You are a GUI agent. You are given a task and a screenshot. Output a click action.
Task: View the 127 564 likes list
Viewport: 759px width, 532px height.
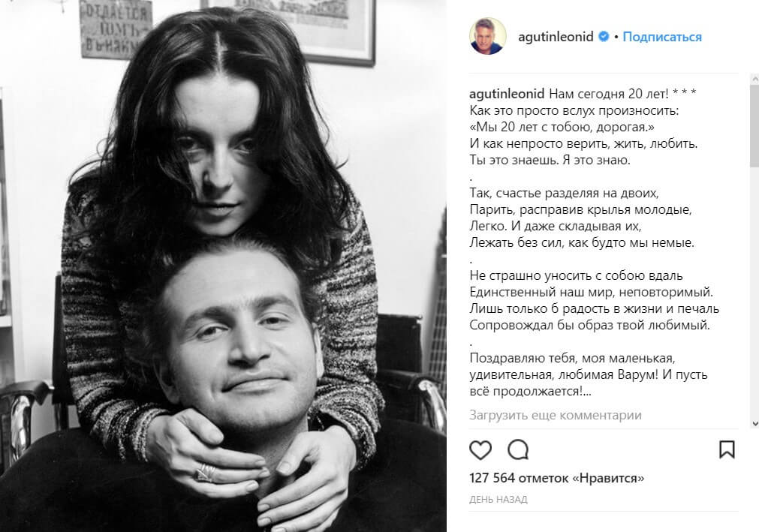[556, 478]
